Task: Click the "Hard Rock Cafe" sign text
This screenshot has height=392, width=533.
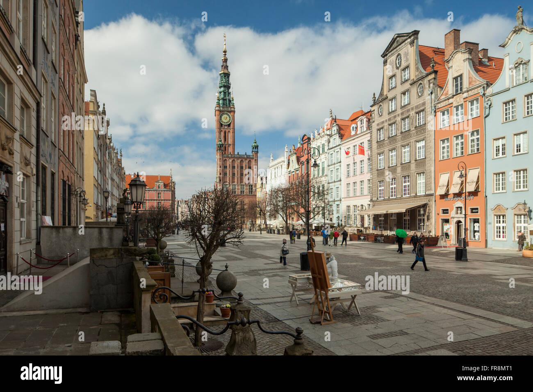Action: [459, 198]
